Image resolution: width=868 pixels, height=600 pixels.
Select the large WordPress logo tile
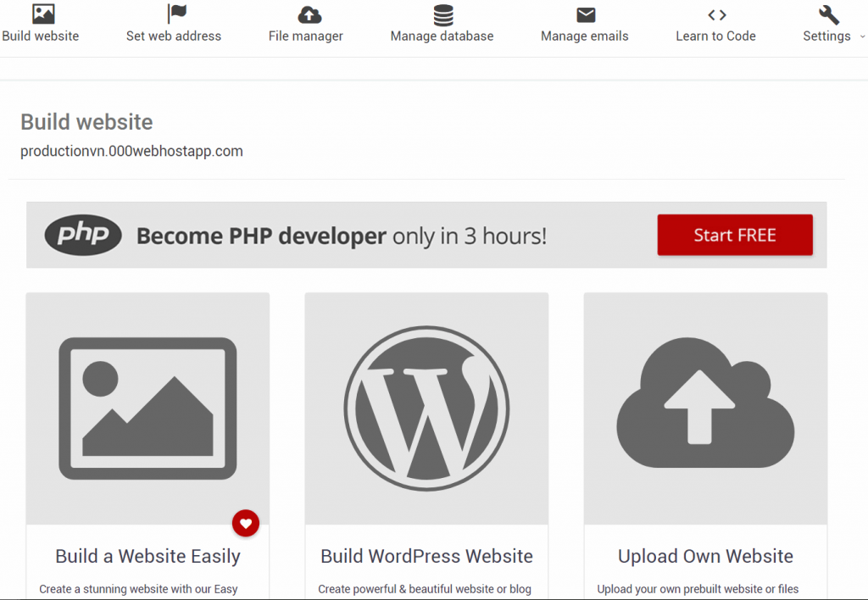[426, 408]
